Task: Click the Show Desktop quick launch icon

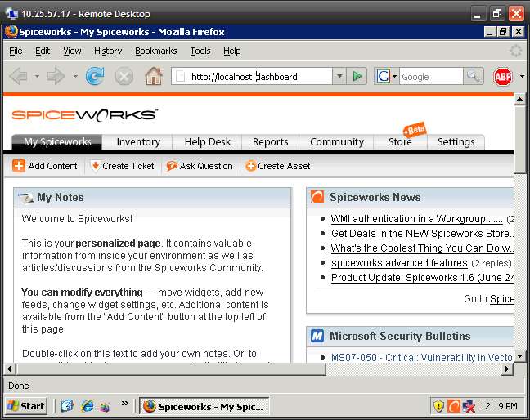Action: coord(67,406)
